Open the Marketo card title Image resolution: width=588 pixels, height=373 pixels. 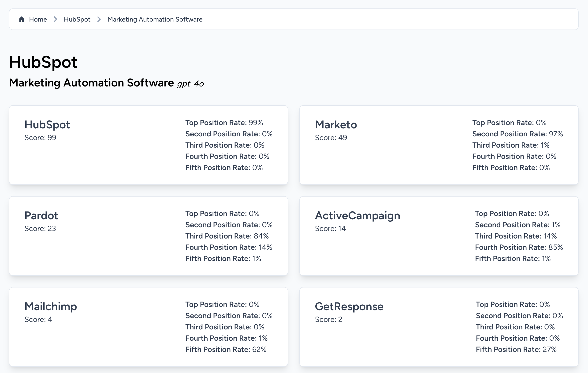tap(336, 125)
